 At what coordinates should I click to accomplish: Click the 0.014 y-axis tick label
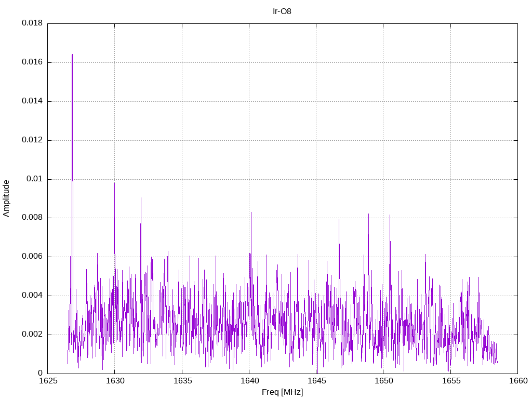click(x=32, y=101)
